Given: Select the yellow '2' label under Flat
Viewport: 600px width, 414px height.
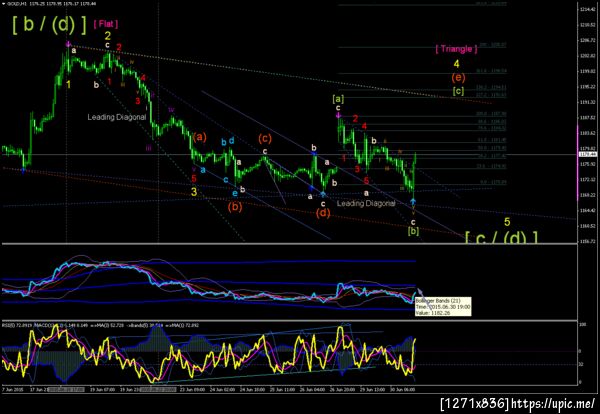Looking at the screenshot, I should tap(108, 36).
